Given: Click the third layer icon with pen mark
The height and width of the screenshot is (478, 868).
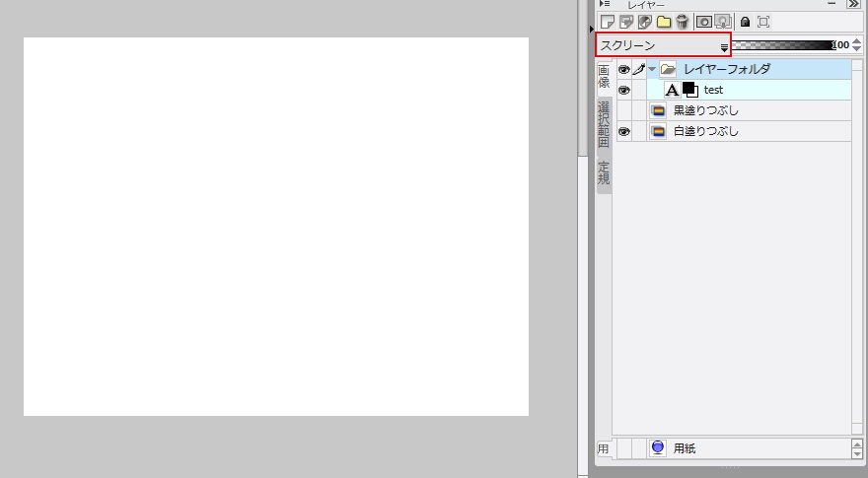Looking at the screenshot, I should click(645, 22).
